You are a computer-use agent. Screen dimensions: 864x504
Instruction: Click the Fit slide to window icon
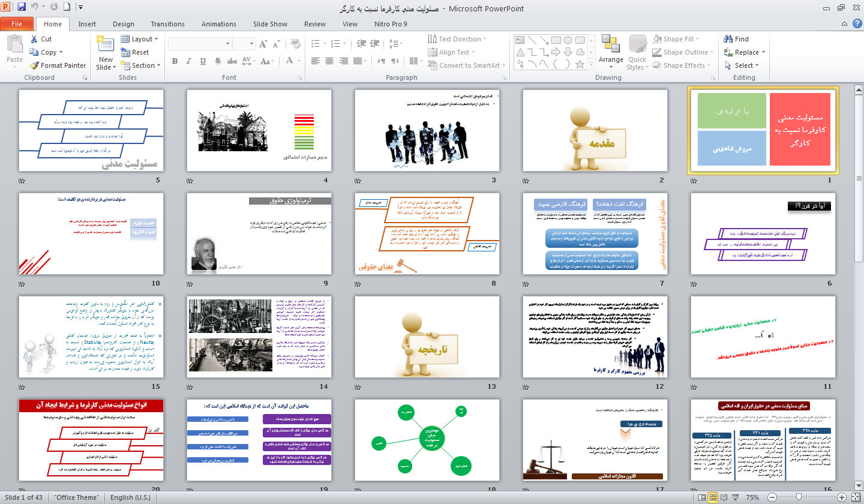pyautogui.click(x=856, y=497)
